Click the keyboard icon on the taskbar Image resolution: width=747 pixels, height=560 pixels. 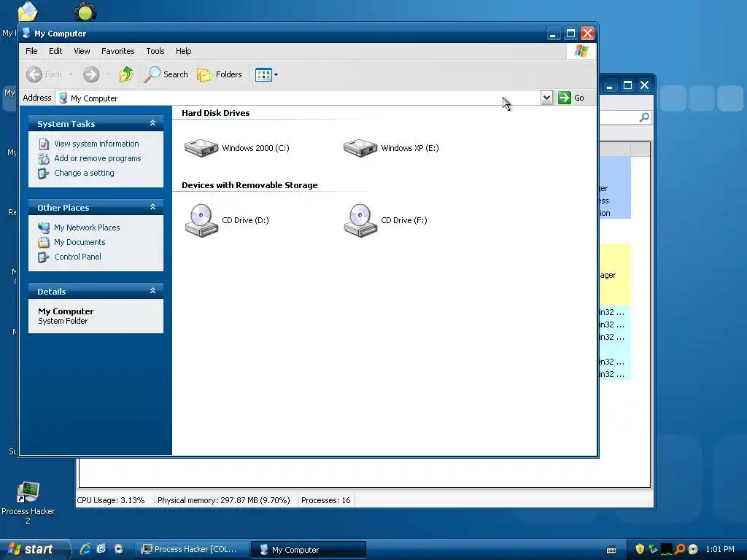pos(611,550)
